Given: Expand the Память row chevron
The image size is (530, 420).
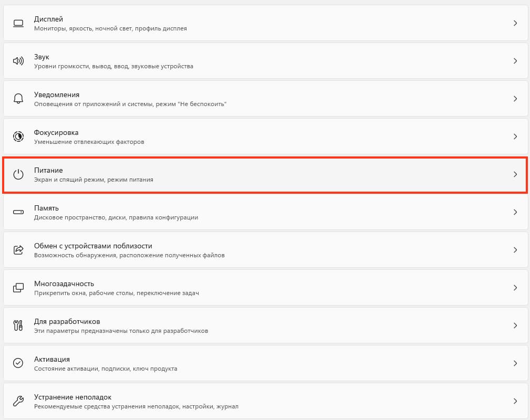Looking at the screenshot, I should 515,212.
